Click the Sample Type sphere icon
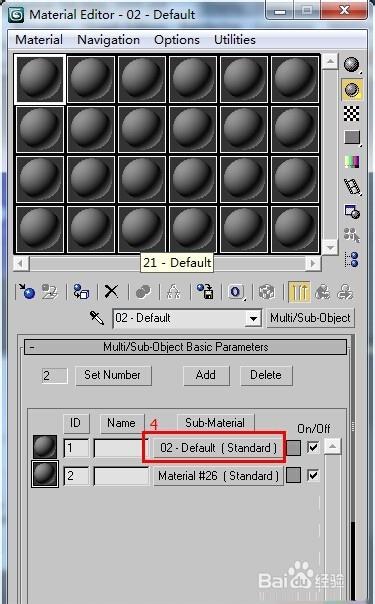The image size is (375, 604). [351, 65]
